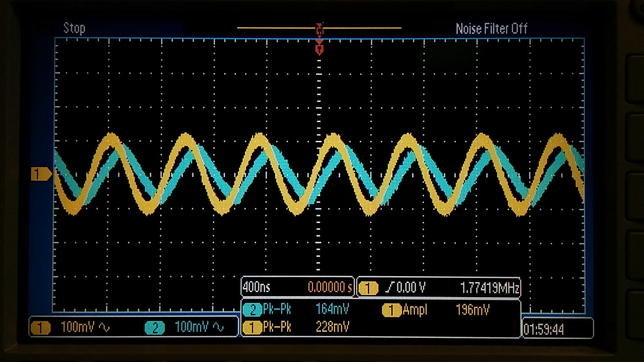Open channel 2 badge in vertical scale bar
644x362 pixels.
[155, 328]
